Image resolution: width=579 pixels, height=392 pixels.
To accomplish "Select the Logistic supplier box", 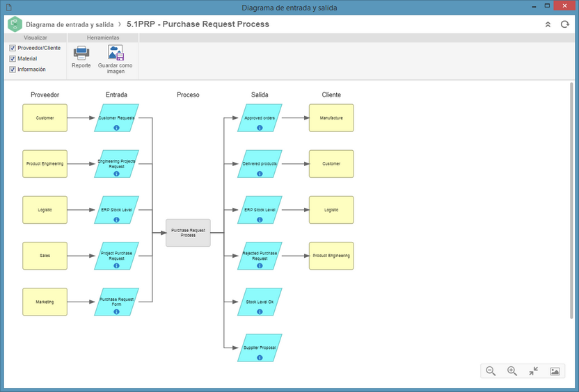I will 45,210.
